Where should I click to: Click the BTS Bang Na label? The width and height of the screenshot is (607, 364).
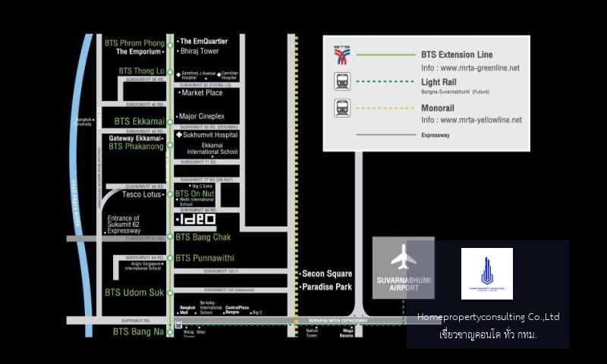[138, 331]
